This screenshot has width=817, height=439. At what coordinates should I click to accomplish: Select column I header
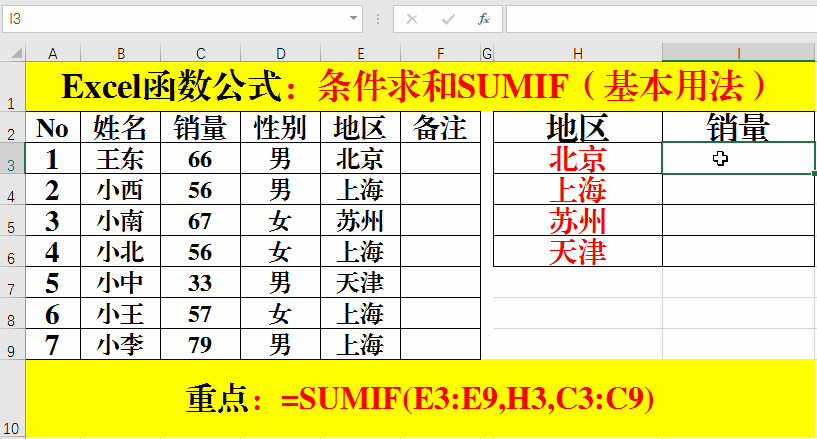tap(738, 53)
